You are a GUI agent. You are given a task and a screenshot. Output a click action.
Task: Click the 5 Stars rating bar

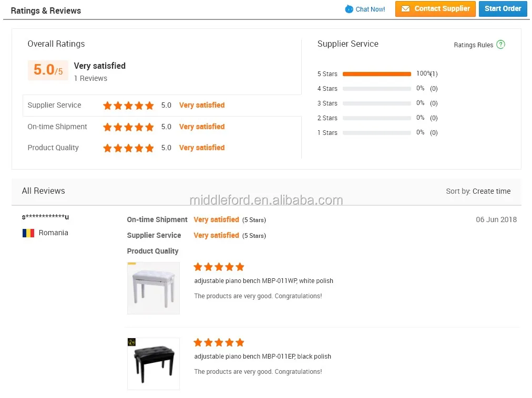376,74
